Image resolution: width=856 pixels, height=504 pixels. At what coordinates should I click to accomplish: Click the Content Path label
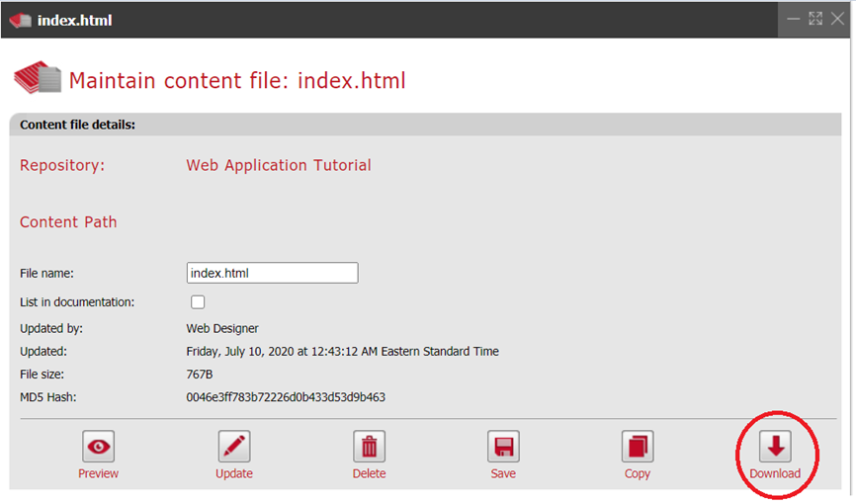(68, 222)
